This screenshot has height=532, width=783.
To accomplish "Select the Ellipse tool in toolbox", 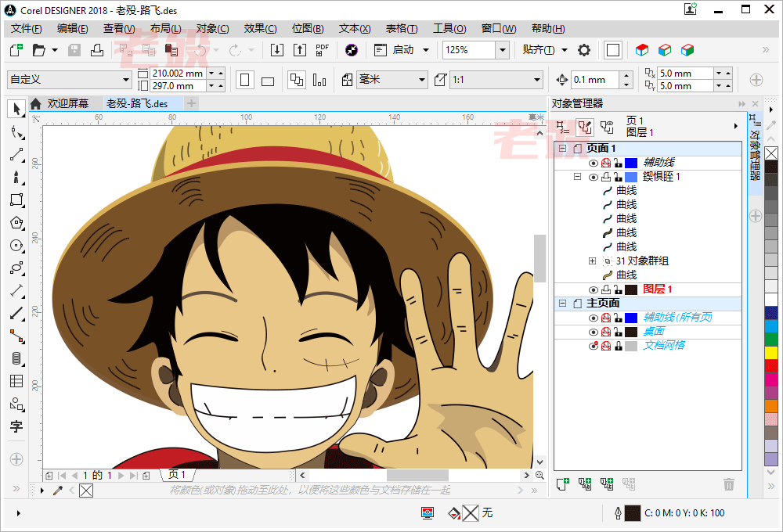I will 16,246.
